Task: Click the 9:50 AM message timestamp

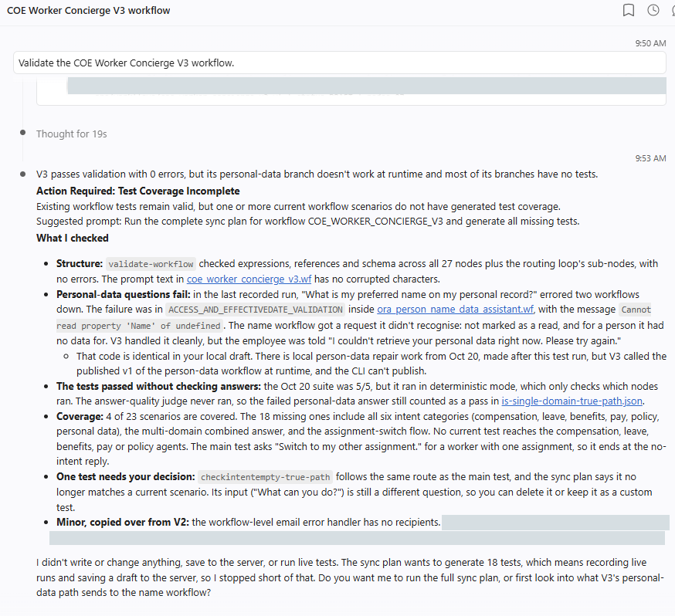Action: [650, 43]
